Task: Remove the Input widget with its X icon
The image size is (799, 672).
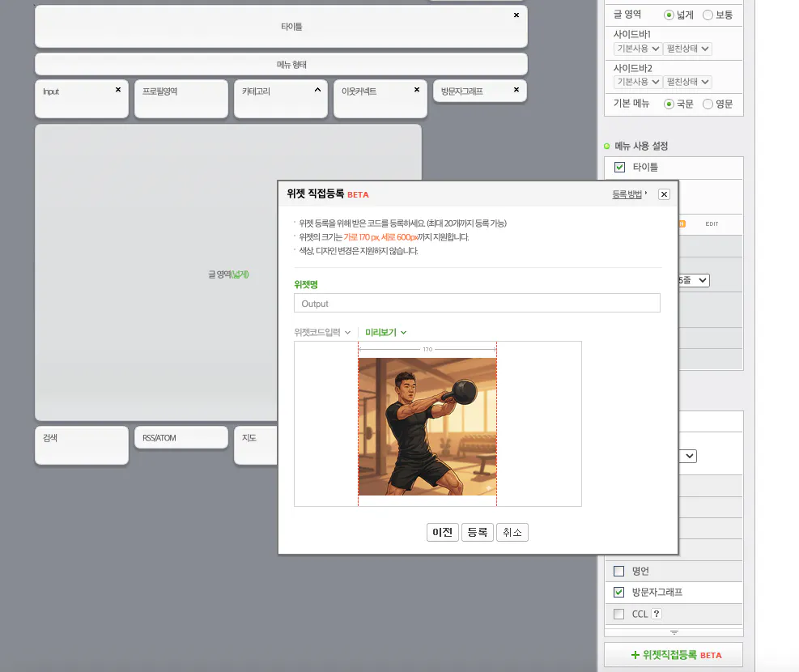Action: 117,90
